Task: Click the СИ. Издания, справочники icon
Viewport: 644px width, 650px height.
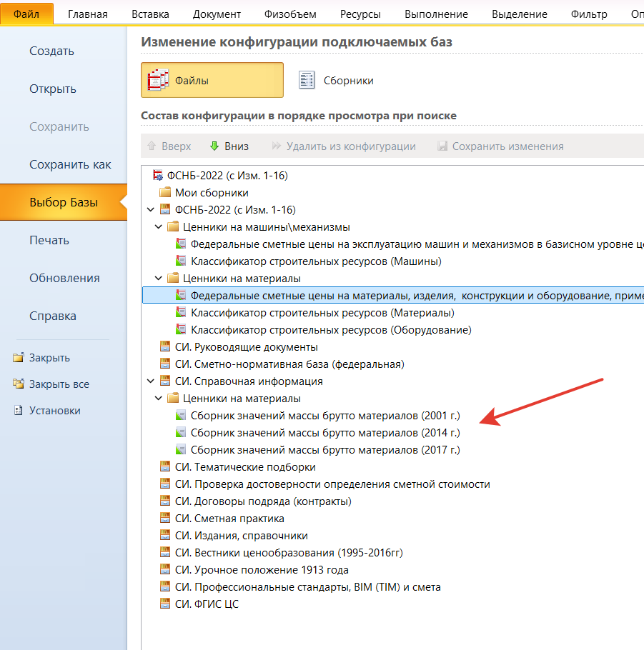Action: (x=165, y=536)
